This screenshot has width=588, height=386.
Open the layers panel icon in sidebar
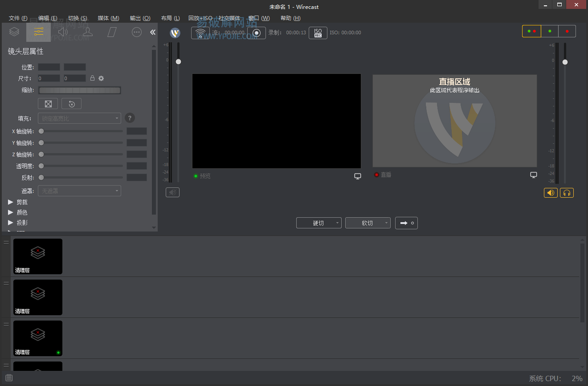[x=14, y=32]
